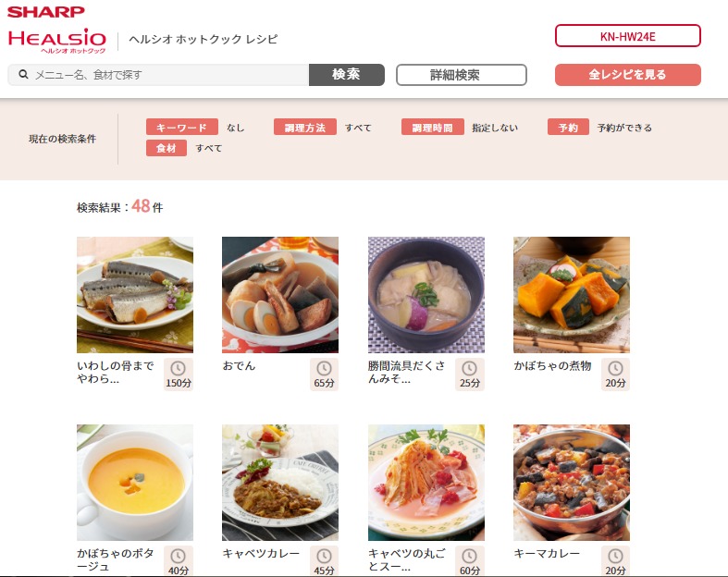Open the KN-HW24E model selector
The width and height of the screenshot is (728, 577).
click(x=628, y=36)
